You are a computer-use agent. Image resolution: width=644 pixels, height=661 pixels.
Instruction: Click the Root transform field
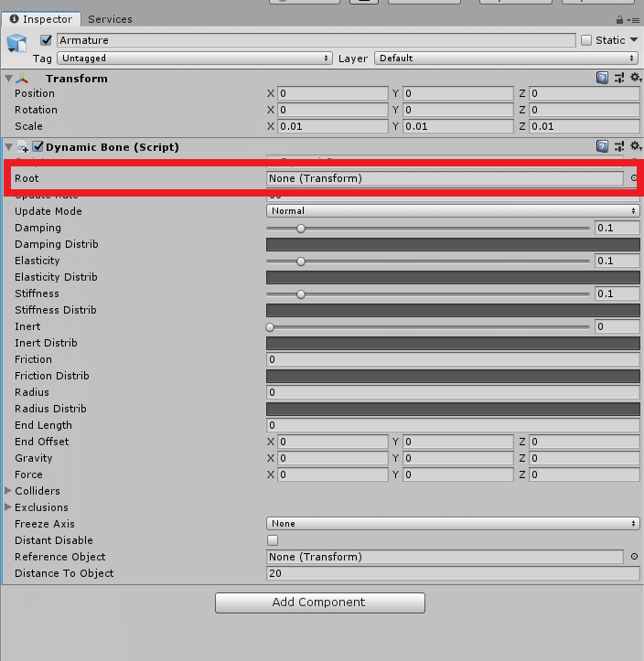445,178
